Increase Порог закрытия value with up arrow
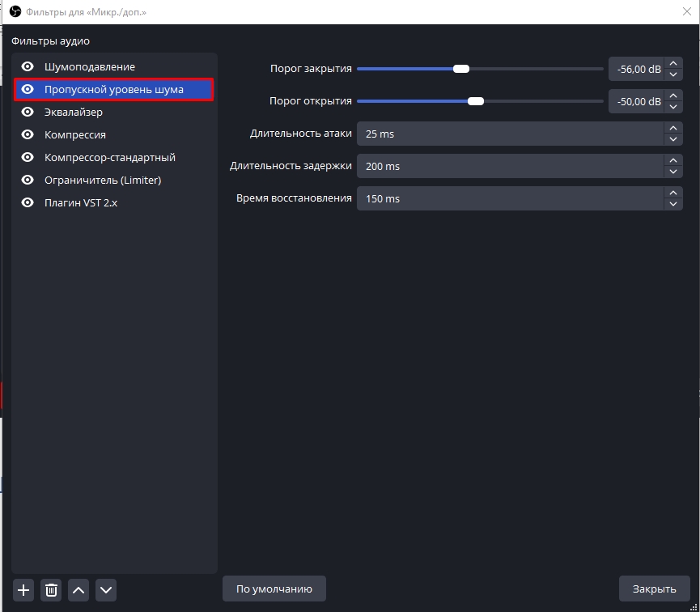The image size is (700, 612). click(x=673, y=64)
